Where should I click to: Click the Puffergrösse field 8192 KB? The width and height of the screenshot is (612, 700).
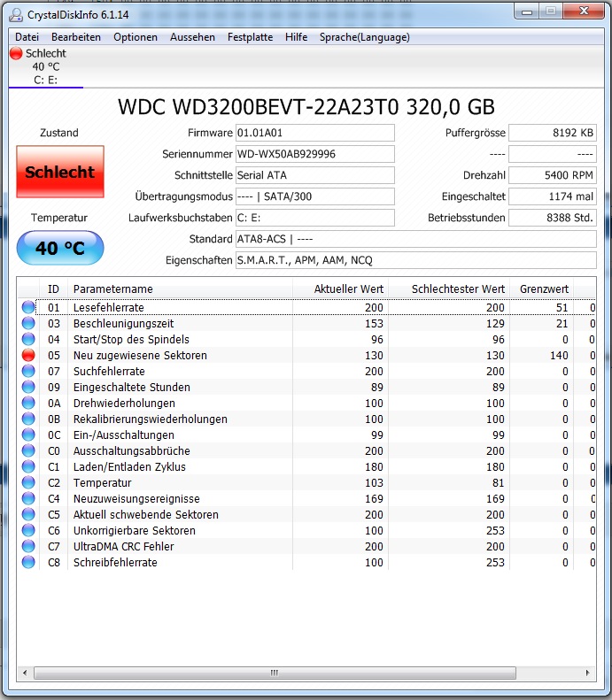click(553, 133)
